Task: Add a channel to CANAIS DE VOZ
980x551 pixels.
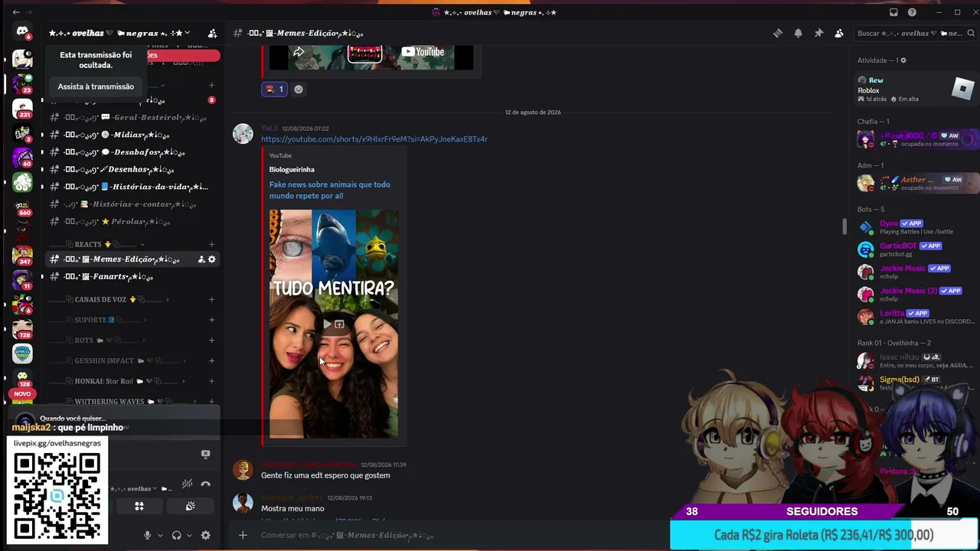Action: click(x=212, y=299)
